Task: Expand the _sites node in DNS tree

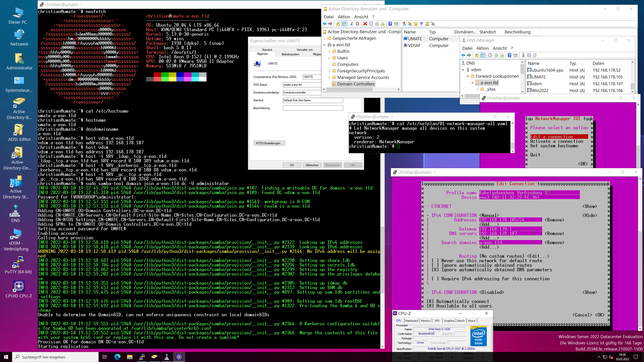Action: (x=477, y=89)
